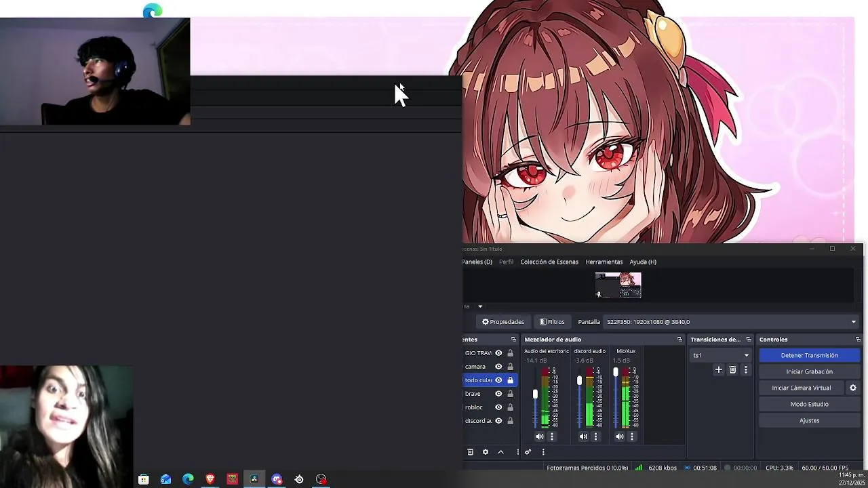Viewport: 868px width, 488px height.
Task: Open options menu for Mic/Aux channel
Action: [x=632, y=436]
